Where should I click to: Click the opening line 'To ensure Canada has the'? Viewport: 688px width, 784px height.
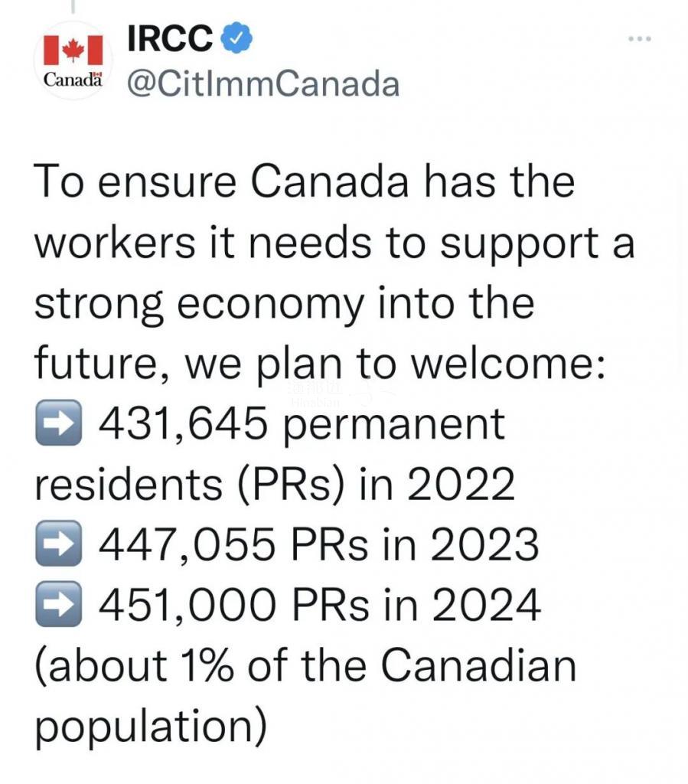305,181
